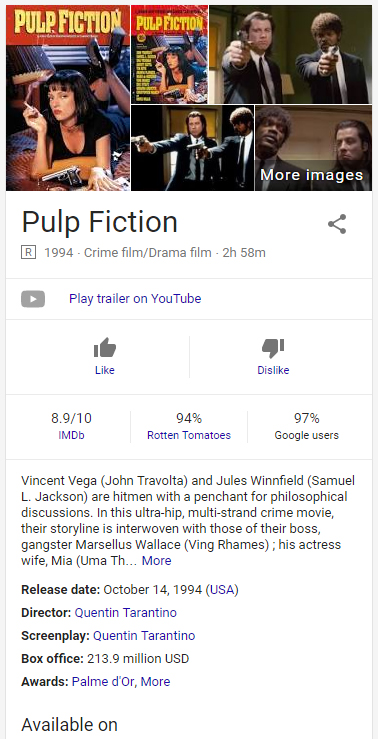
Task: Open the large Pulp Fiction poster image
Action: coord(68,98)
